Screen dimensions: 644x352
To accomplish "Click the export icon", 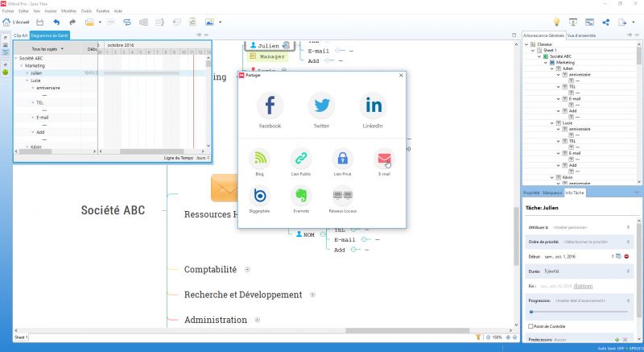I will point(622,23).
